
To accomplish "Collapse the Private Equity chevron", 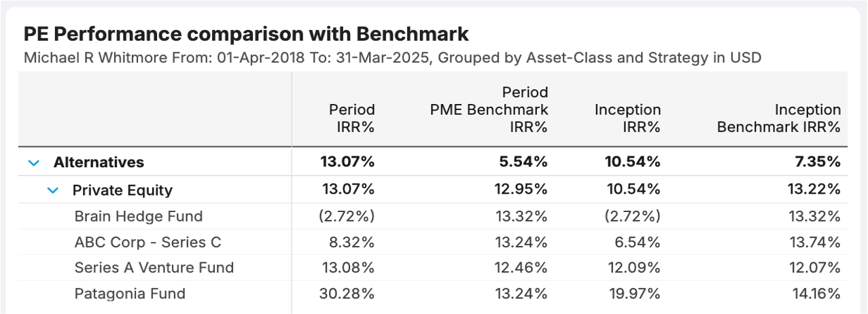I will tap(52, 190).
